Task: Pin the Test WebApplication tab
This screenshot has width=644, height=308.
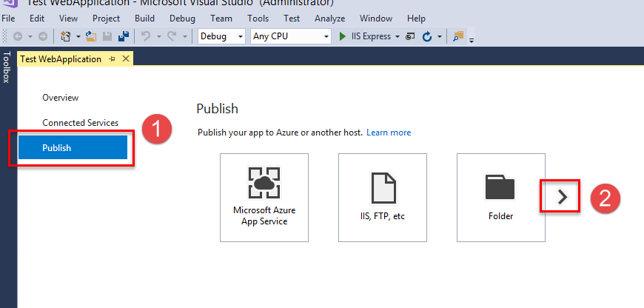Action: tap(112, 59)
